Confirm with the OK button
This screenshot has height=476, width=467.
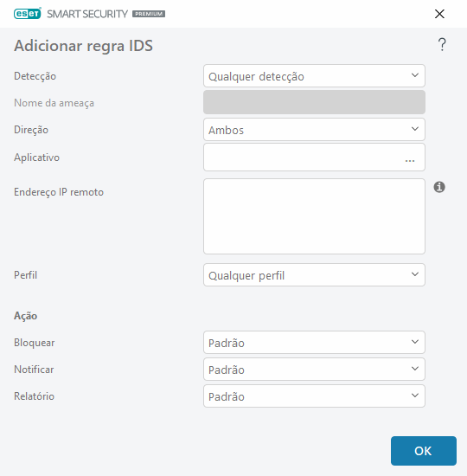coord(424,451)
